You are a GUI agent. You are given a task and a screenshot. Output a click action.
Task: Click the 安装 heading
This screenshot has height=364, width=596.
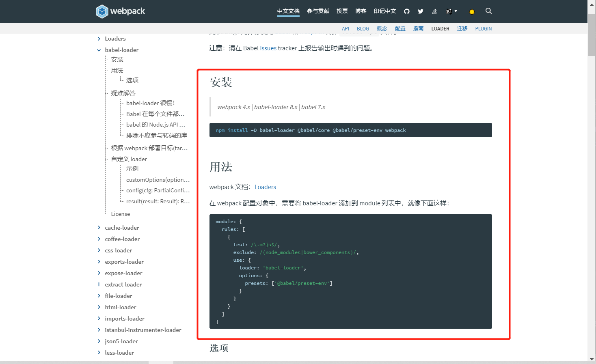coord(221,82)
